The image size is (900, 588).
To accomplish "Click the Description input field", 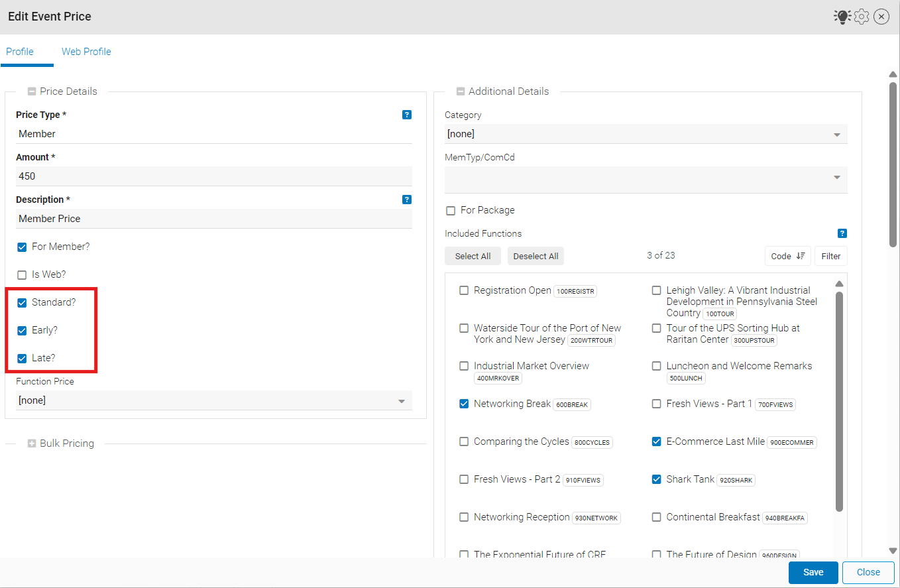I will (x=214, y=219).
